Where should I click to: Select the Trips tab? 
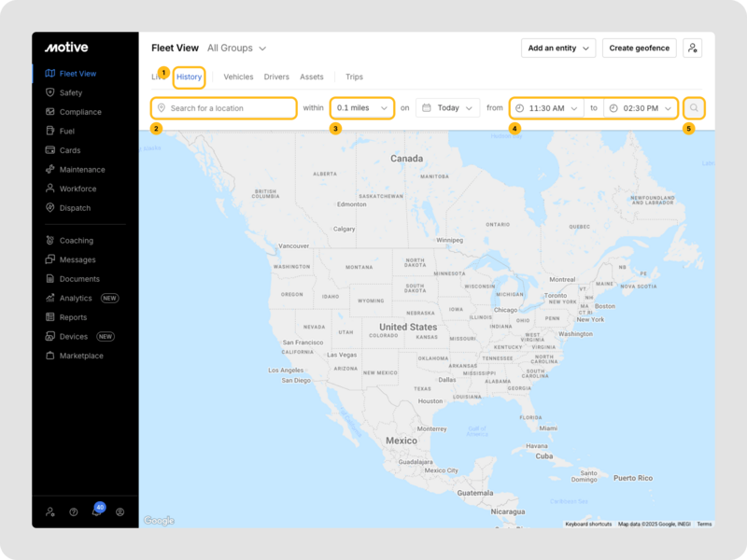click(354, 77)
